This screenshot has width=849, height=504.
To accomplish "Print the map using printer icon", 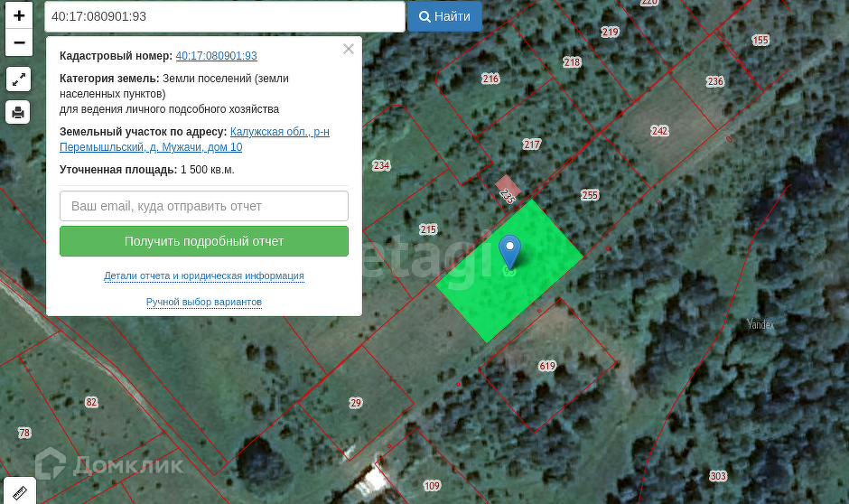I will click(x=18, y=113).
